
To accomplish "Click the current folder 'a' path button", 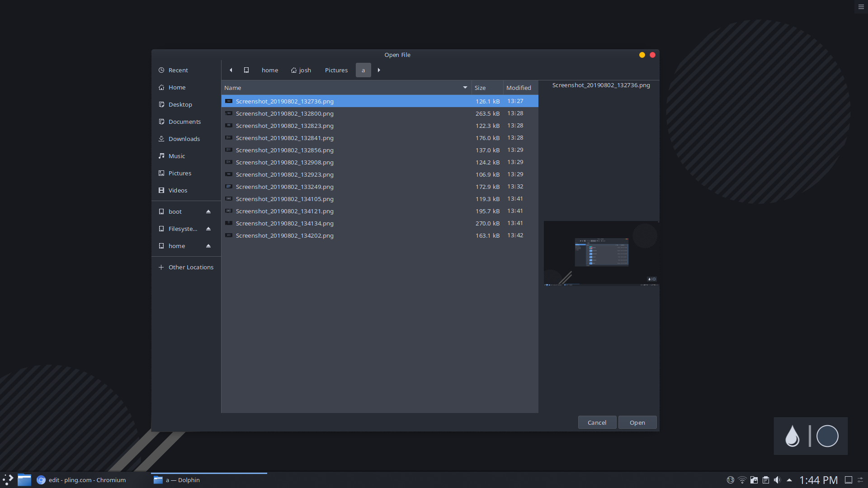I will pos(363,70).
